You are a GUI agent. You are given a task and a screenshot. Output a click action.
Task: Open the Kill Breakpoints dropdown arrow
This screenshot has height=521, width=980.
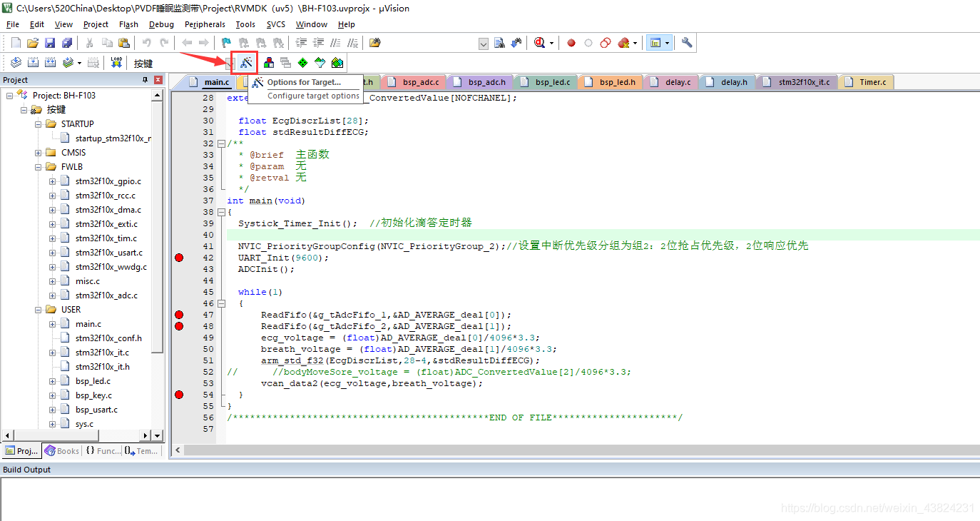(635, 43)
